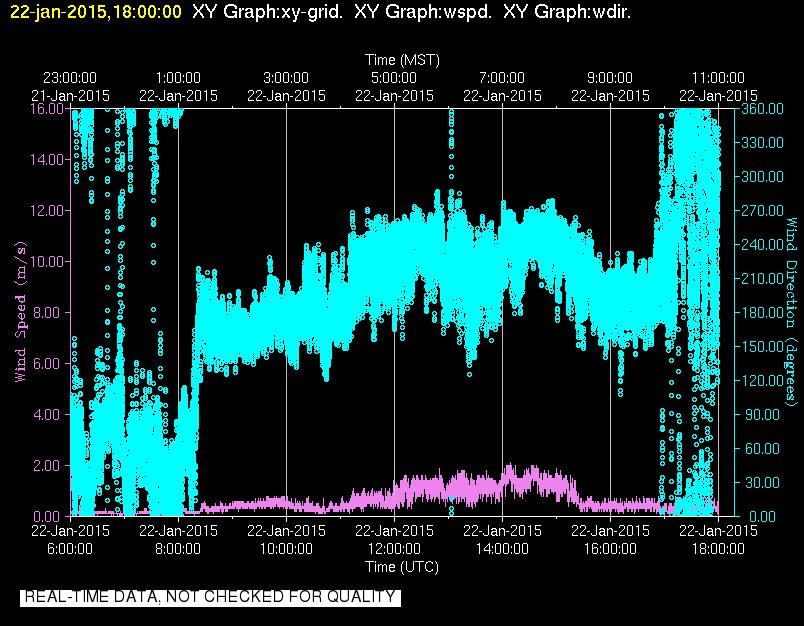Click the 0.00 wind direction axis value at right
Viewport: 804px width, 626px height.
point(762,516)
